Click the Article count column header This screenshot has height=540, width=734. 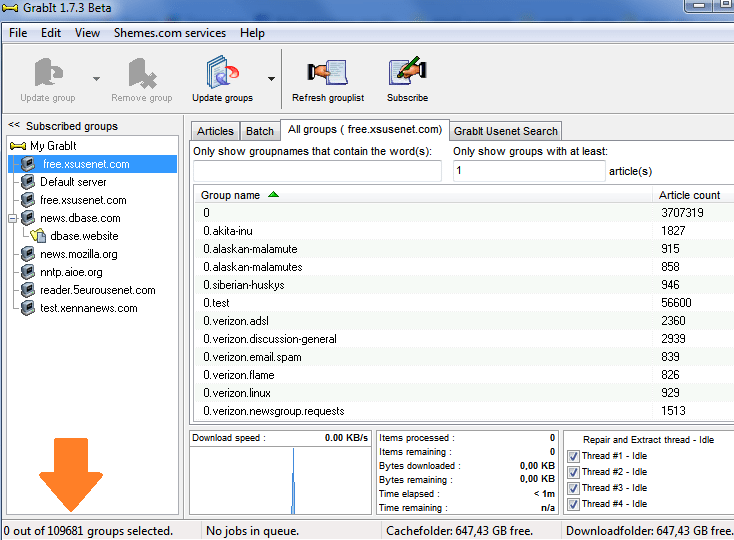(693, 195)
